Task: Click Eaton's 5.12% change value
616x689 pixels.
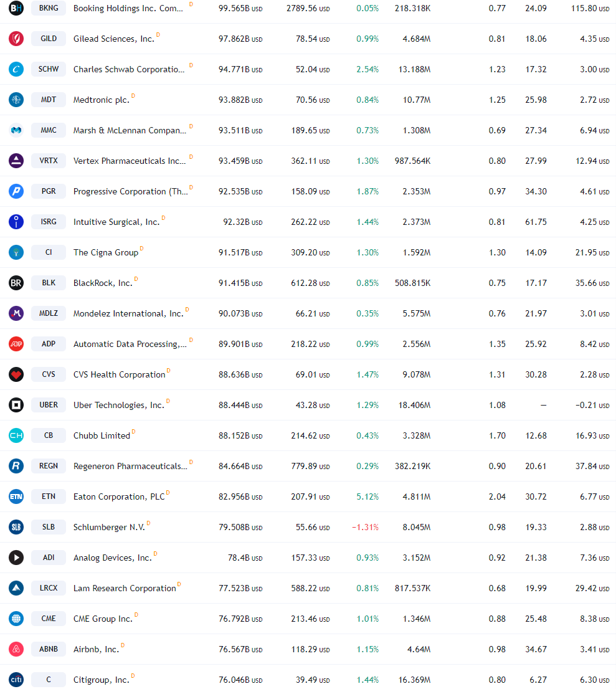Action: point(367,497)
